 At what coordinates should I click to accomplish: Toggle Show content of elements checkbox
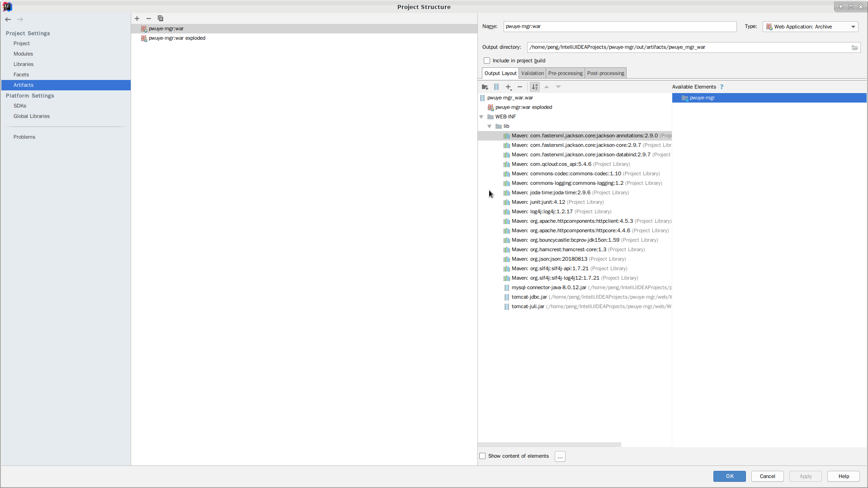point(482,456)
